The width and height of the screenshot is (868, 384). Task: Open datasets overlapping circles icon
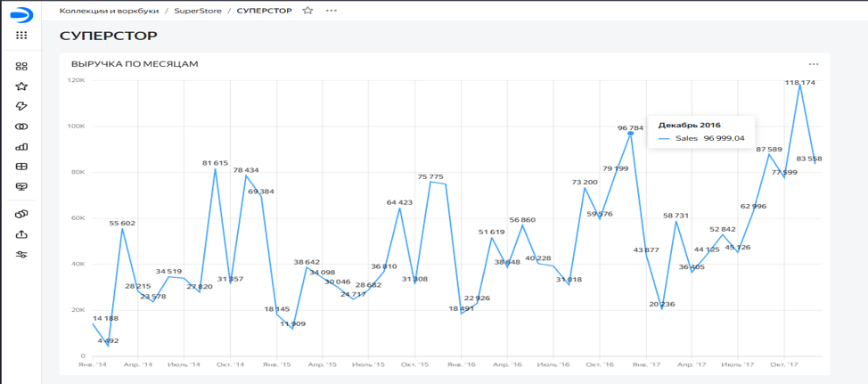pos(21,127)
